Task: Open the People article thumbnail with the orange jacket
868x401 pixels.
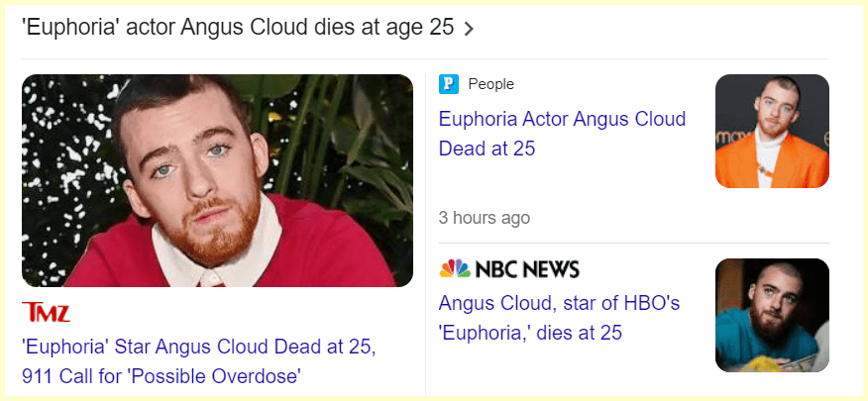Action: point(772,131)
